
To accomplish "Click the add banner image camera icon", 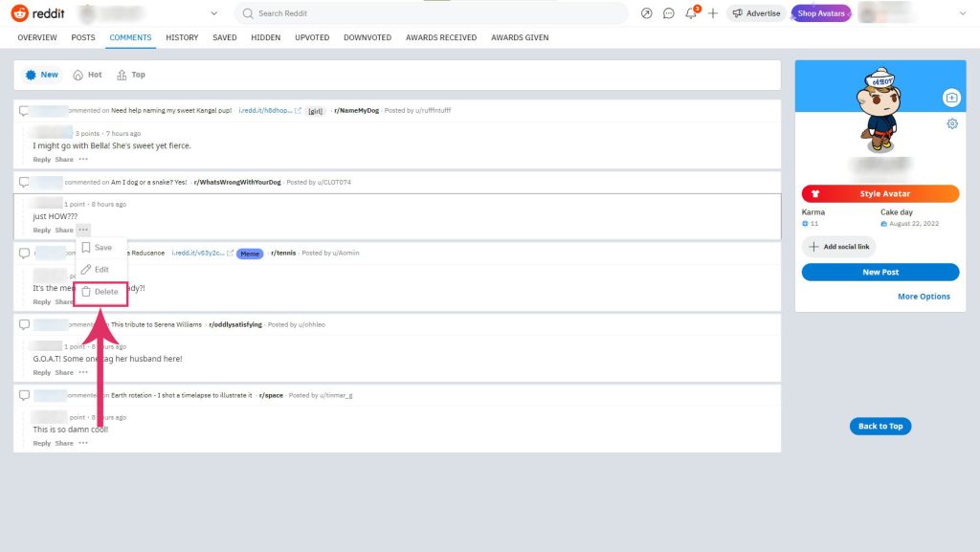I will (951, 98).
